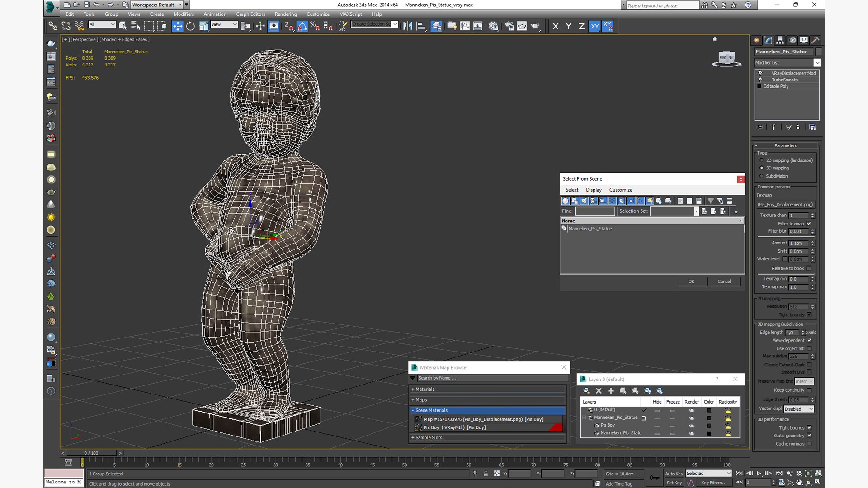Select the 3D mapping radio button
This screenshot has height=488, width=868.
pyautogui.click(x=762, y=168)
